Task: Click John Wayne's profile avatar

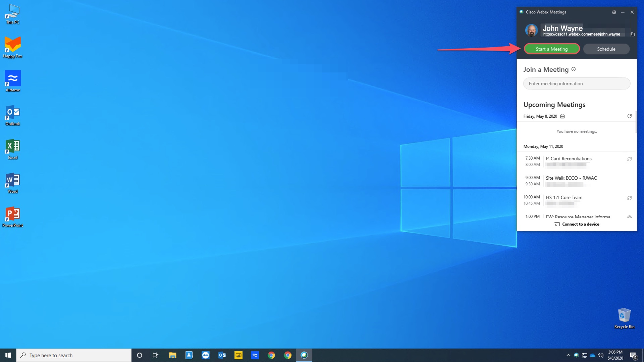Action: [531, 31]
